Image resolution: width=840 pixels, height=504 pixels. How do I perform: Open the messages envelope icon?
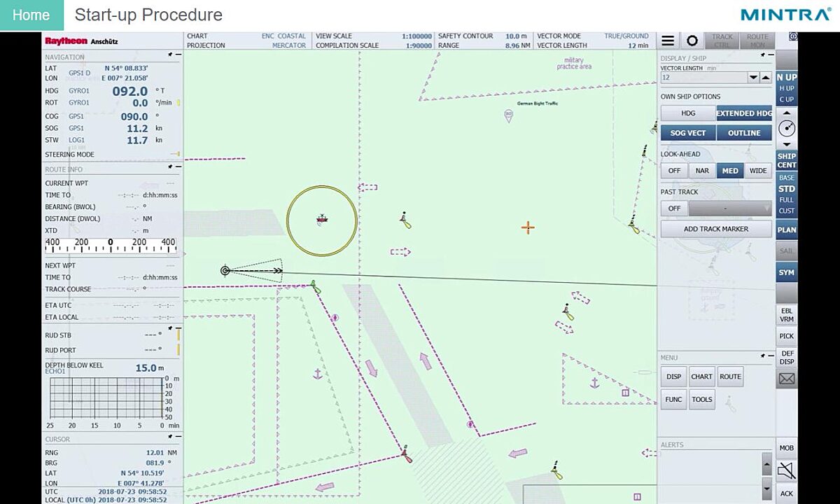787,379
